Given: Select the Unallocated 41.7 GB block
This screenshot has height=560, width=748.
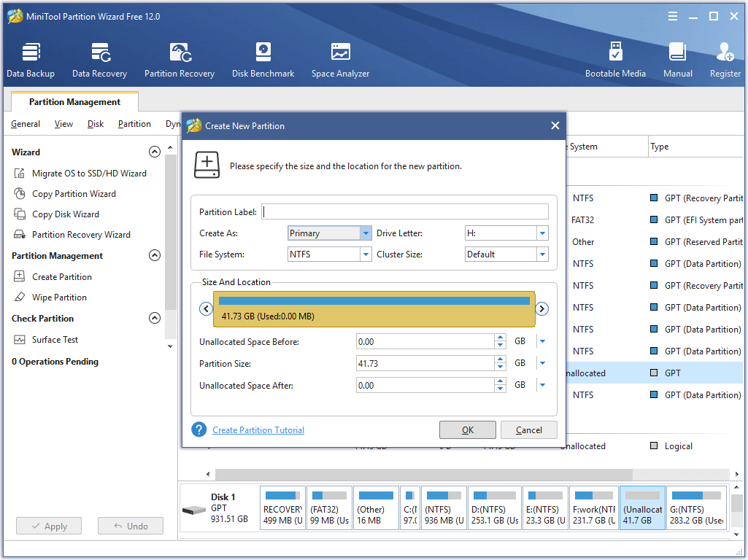Looking at the screenshot, I should pyautogui.click(x=642, y=508).
